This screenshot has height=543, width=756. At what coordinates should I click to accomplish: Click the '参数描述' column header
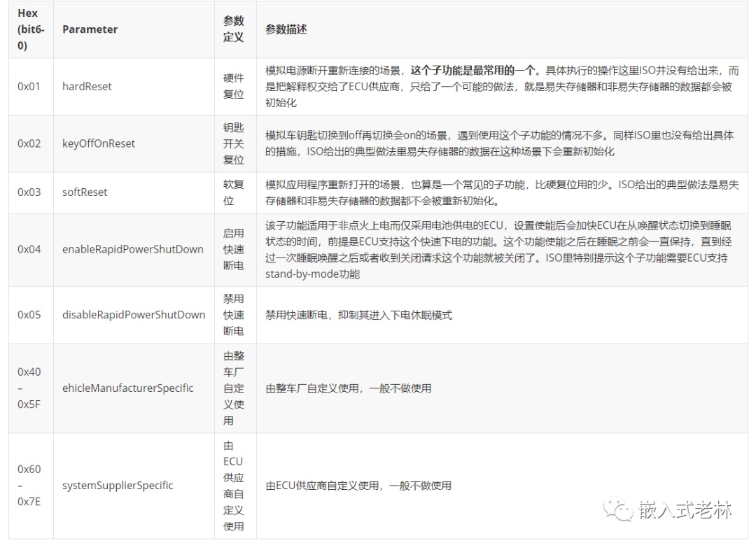pyautogui.click(x=502, y=29)
